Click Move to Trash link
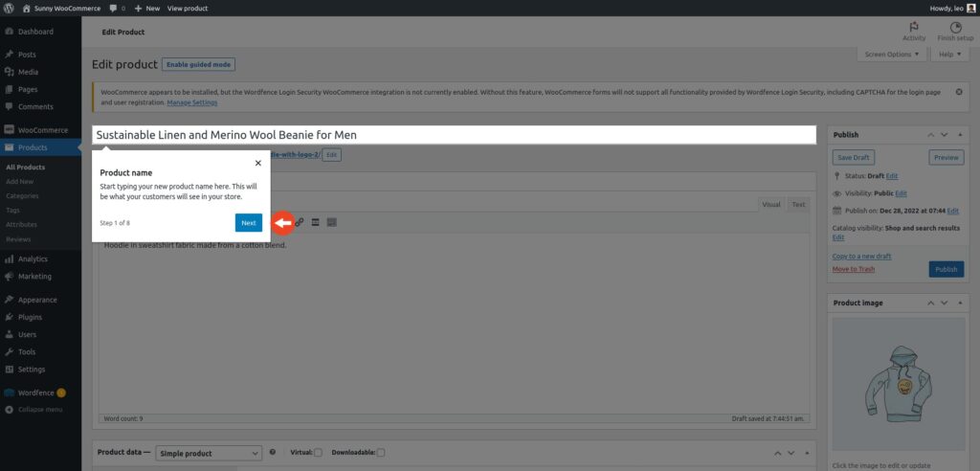The image size is (980, 471). [854, 269]
